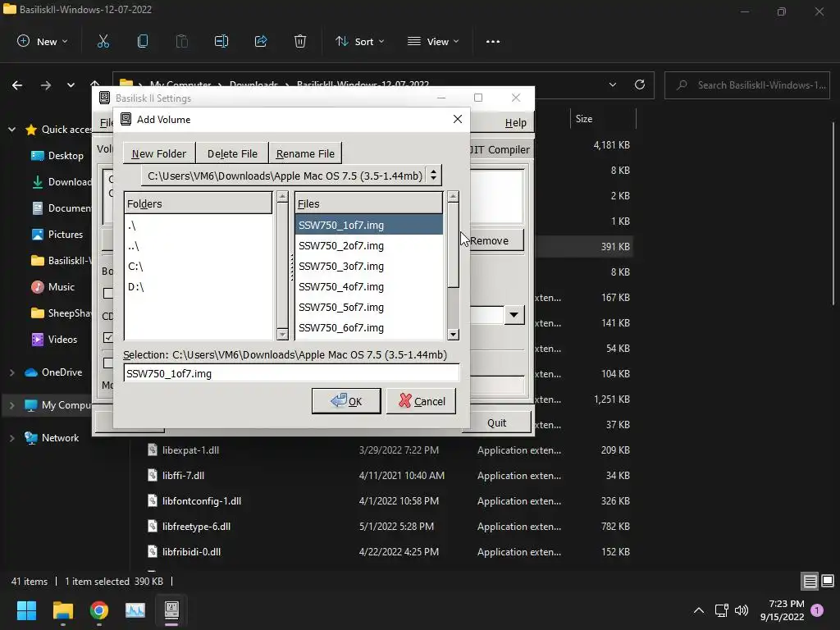Click the Delete trash icon in Explorer toolbar
This screenshot has height=630, width=840.
300,41
